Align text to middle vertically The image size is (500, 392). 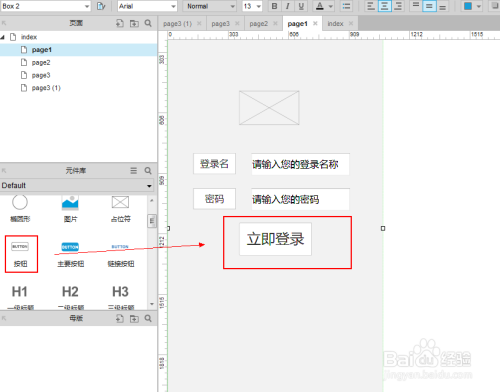tap(429, 6)
